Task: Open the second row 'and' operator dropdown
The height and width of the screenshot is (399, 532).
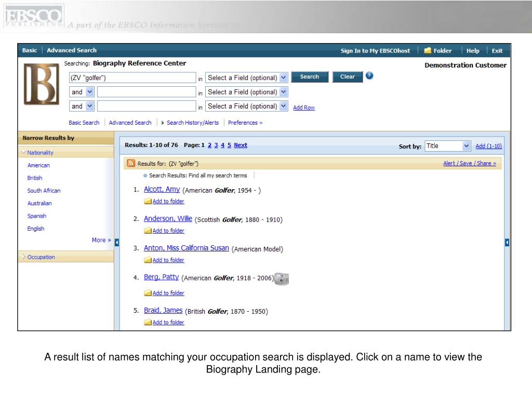Action: pos(82,92)
